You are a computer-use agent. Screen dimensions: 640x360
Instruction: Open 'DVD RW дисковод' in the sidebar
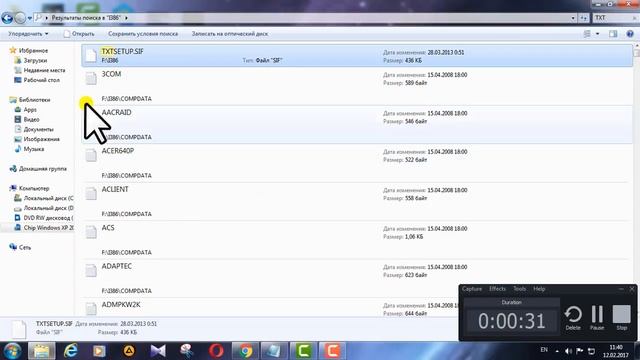44,218
